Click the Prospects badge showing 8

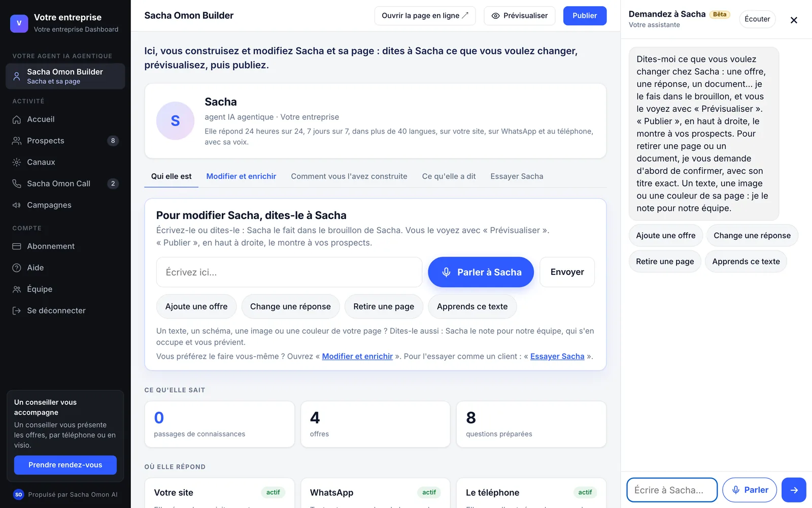tap(113, 141)
